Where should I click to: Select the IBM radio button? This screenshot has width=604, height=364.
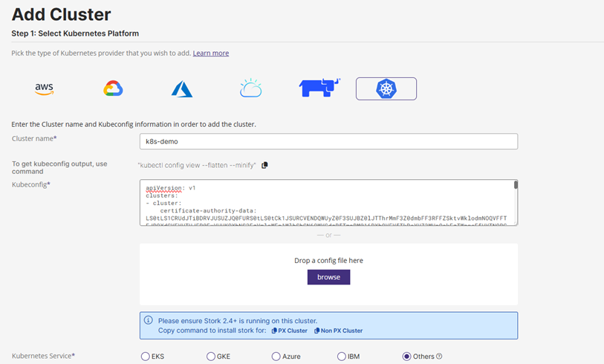341,357
